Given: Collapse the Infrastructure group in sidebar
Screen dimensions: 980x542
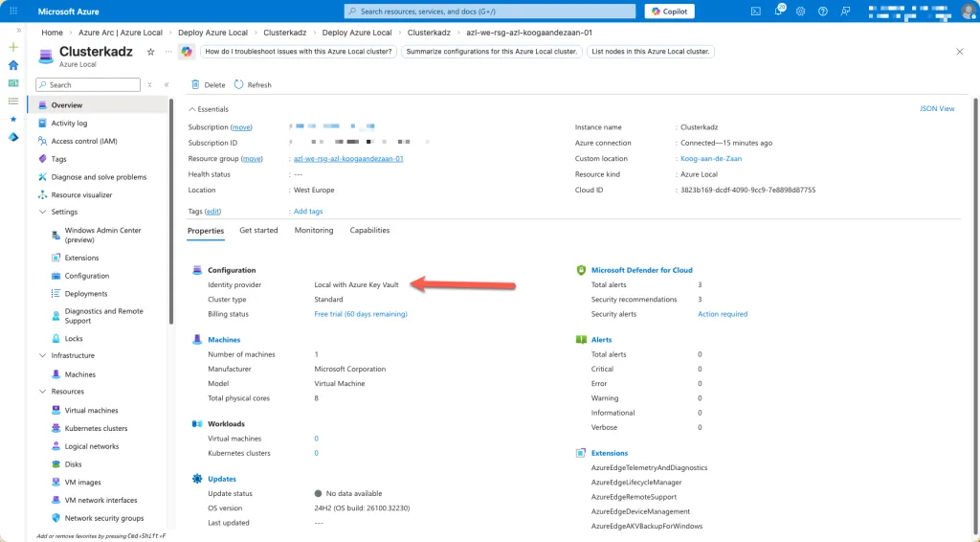Looking at the screenshot, I should tap(43, 355).
